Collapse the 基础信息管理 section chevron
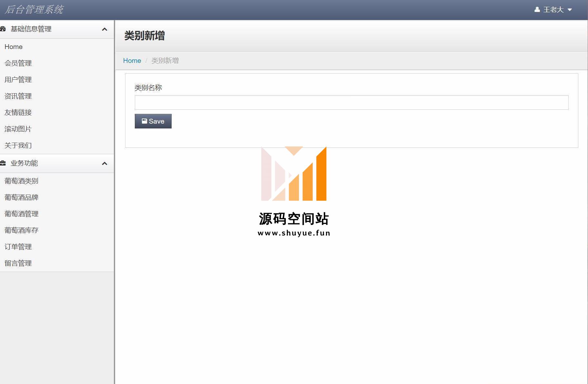The image size is (588, 384). pyautogui.click(x=105, y=29)
